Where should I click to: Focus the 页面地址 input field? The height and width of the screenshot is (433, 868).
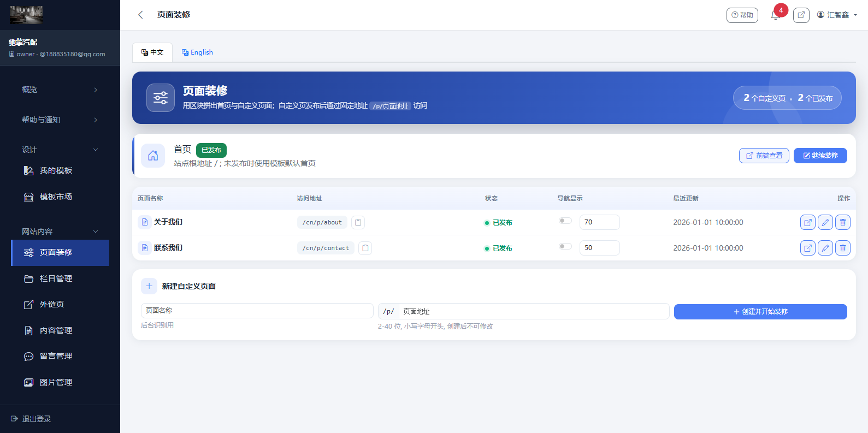click(x=534, y=311)
